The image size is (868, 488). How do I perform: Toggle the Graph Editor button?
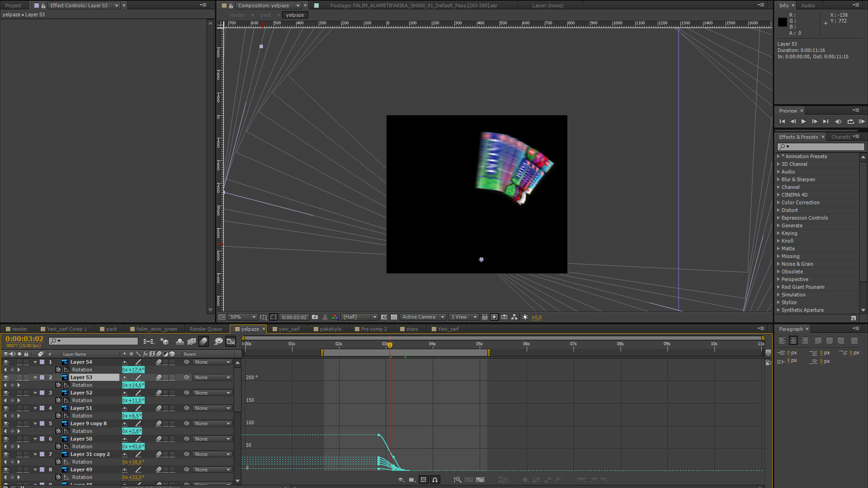point(231,341)
